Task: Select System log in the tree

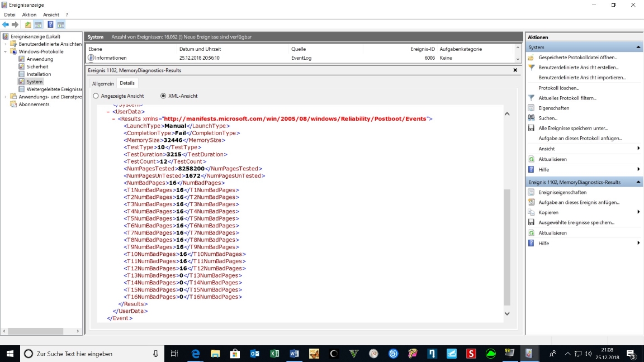Action: pos(35,82)
